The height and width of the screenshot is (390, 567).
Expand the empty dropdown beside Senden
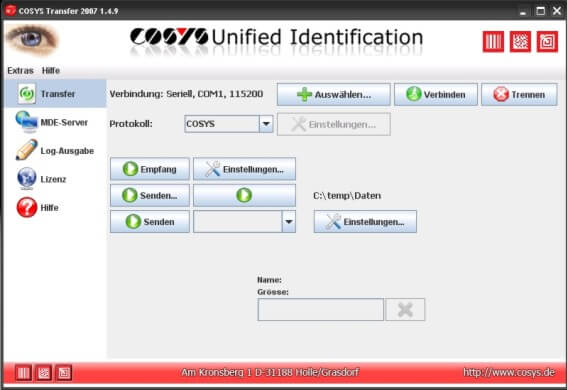[x=289, y=222]
